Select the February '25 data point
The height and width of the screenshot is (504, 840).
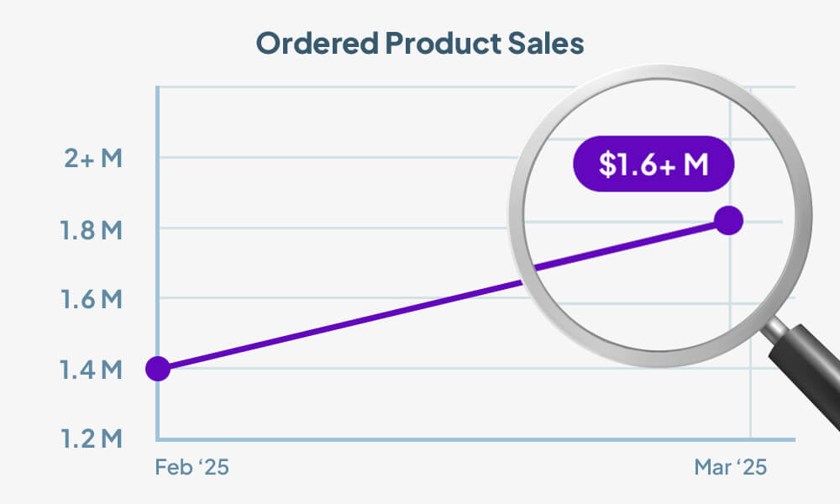[x=158, y=368]
